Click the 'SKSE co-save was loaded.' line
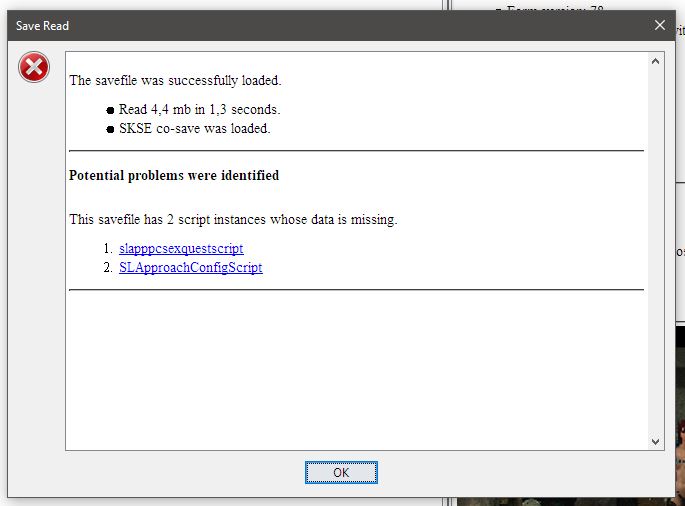 pyautogui.click(x=195, y=128)
